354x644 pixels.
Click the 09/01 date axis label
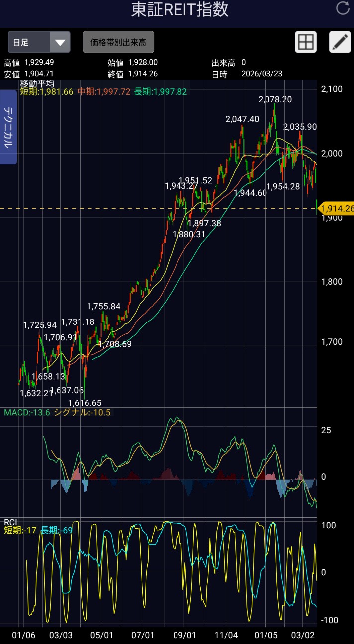coord(184,635)
